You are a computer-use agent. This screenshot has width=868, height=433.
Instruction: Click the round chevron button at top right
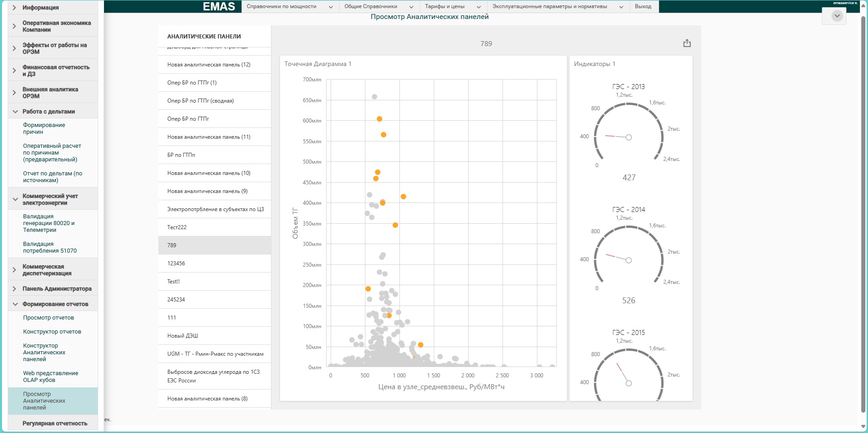click(x=837, y=16)
